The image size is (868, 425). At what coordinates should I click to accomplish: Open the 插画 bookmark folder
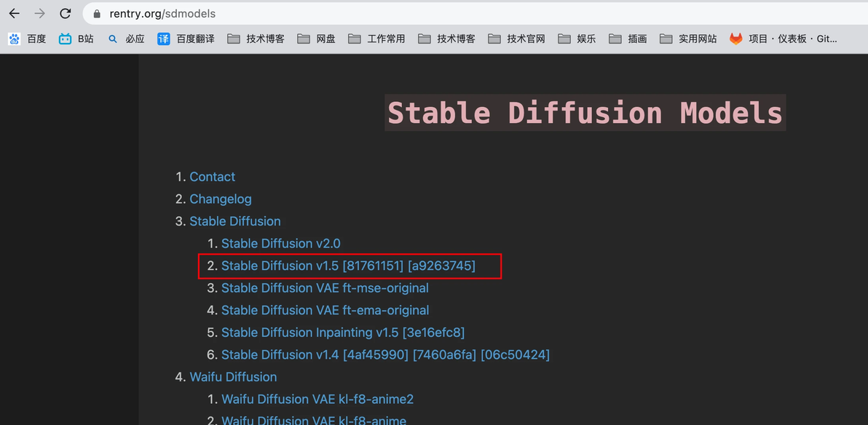point(628,39)
